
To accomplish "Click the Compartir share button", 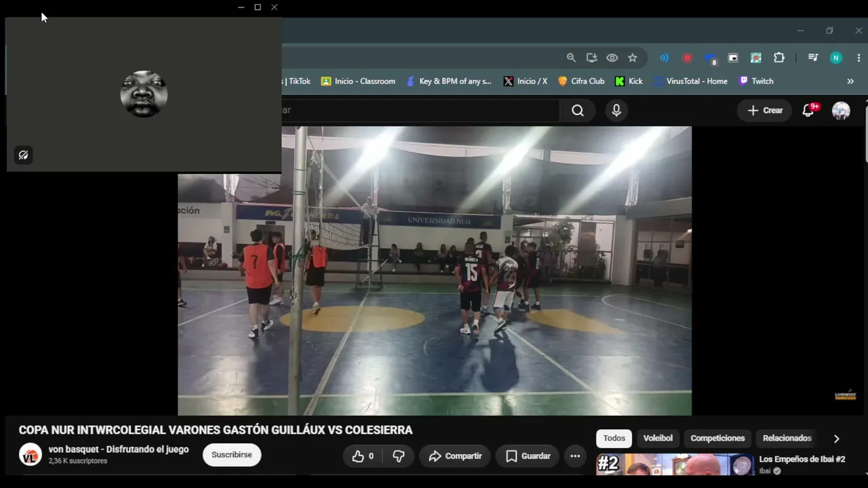I will pos(455,456).
